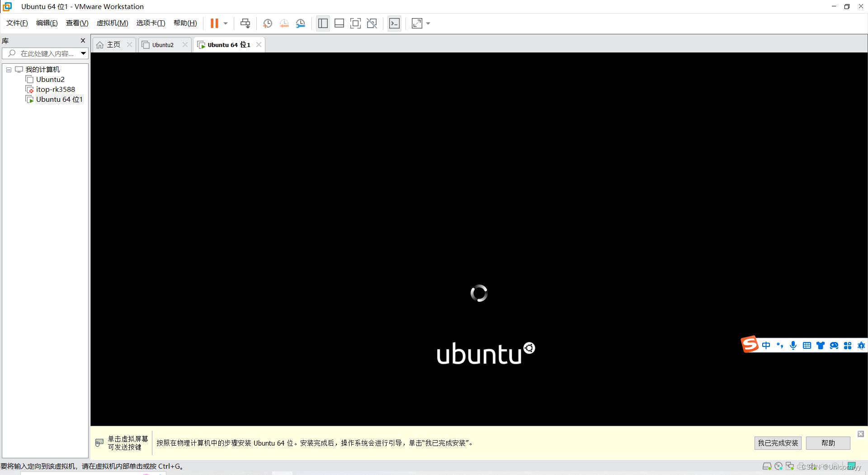The image size is (868, 475).
Task: Open the Sogou skin shirt icon
Action: pyautogui.click(x=821, y=346)
